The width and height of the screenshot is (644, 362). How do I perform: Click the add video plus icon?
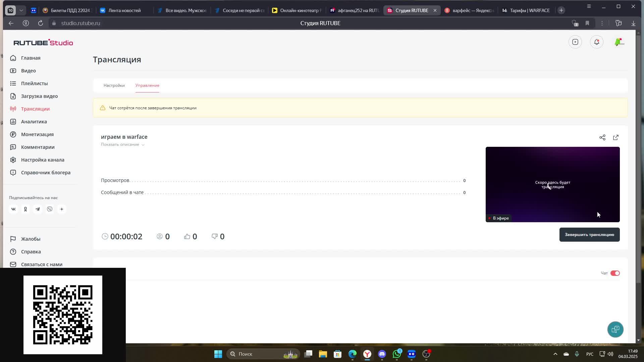tap(575, 42)
